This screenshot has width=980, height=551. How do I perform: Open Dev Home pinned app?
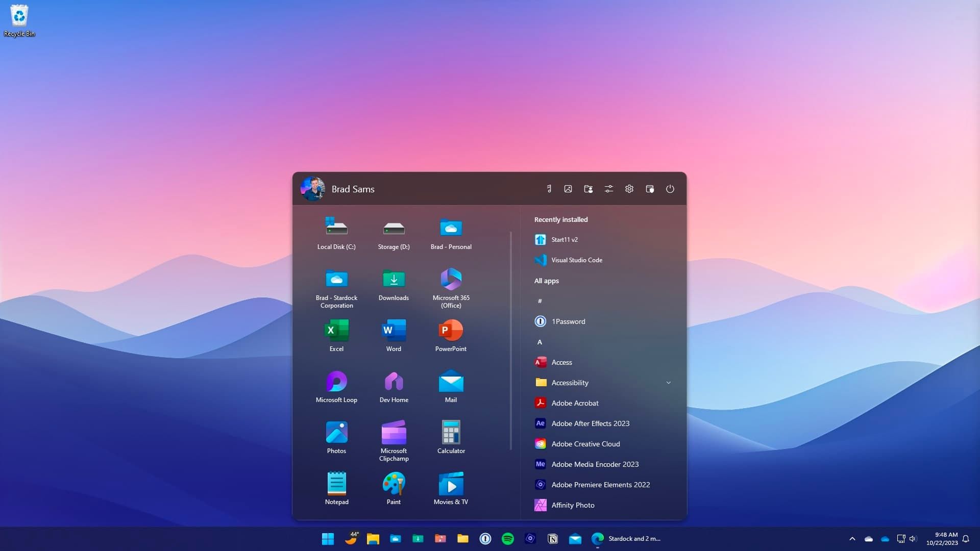[394, 387]
